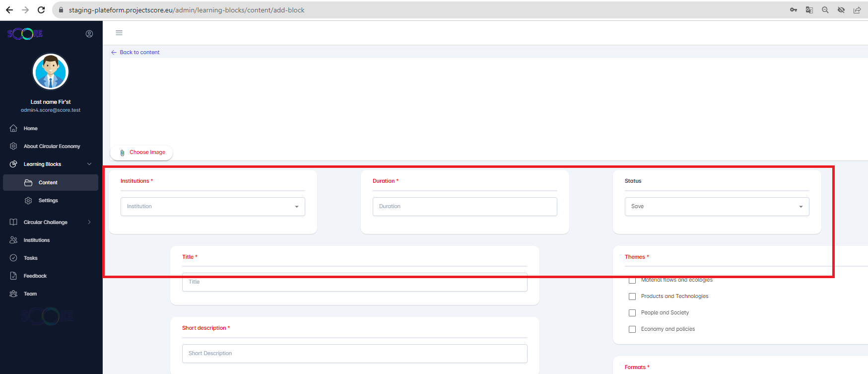The height and width of the screenshot is (374, 868).
Task: Open the Institution dropdown
Action: 212,207
